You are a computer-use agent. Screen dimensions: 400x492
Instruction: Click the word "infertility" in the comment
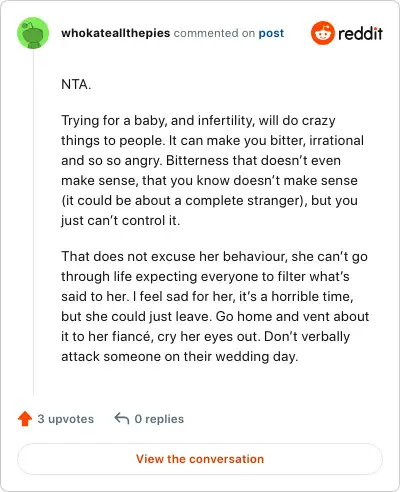[x=226, y=120]
